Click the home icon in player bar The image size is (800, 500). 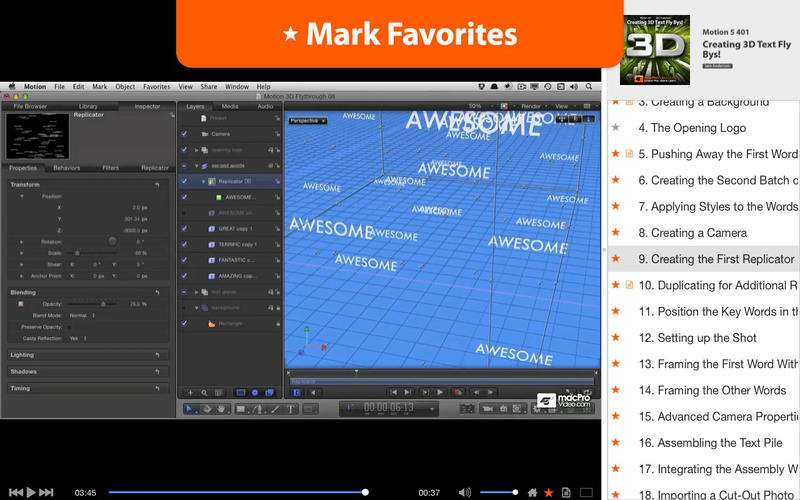point(531,492)
